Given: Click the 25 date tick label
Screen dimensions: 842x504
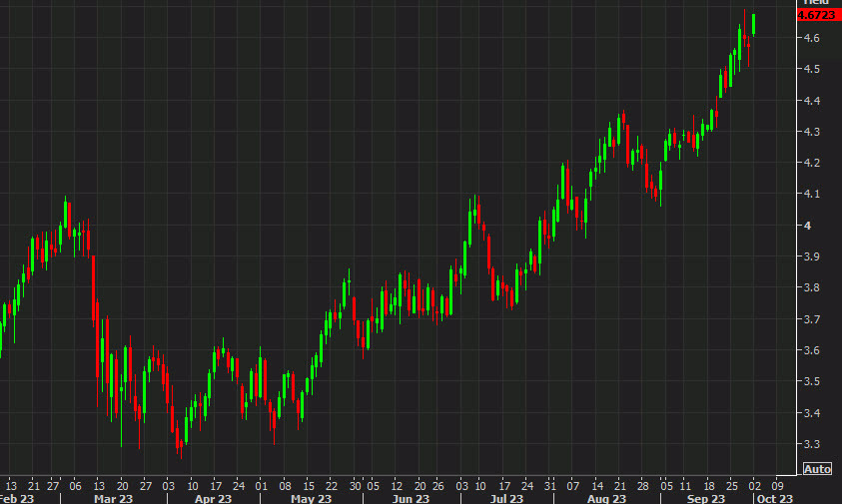Looking at the screenshot, I should [x=732, y=486].
